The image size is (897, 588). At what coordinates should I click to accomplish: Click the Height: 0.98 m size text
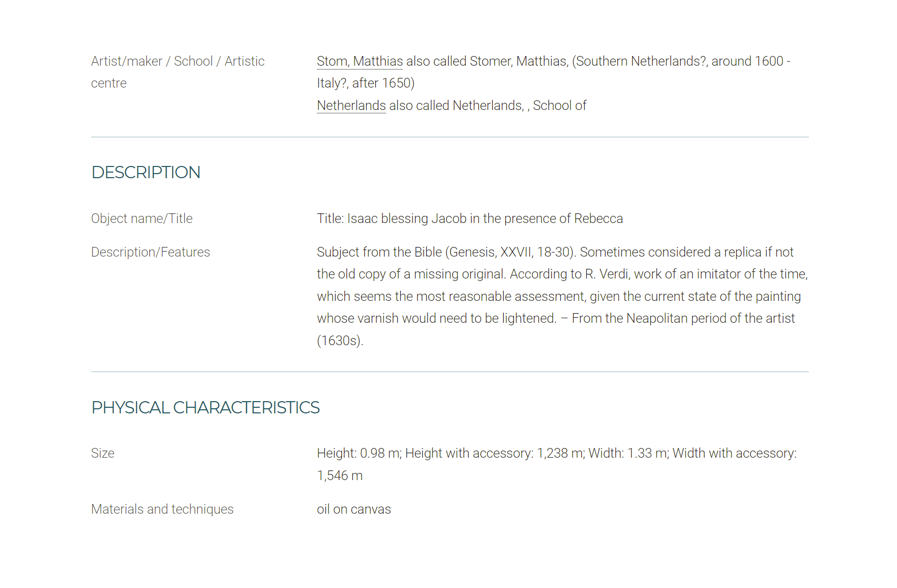point(359,453)
